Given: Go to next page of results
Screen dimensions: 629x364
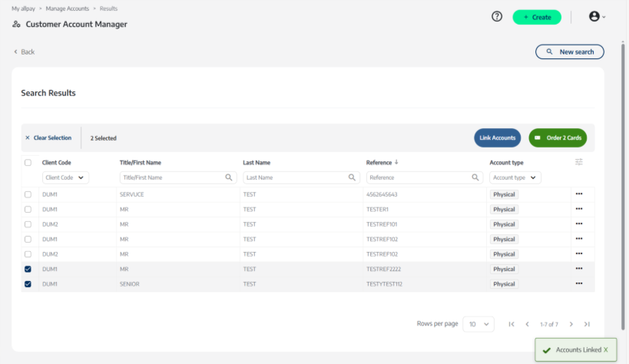Looking at the screenshot, I should tap(571, 324).
